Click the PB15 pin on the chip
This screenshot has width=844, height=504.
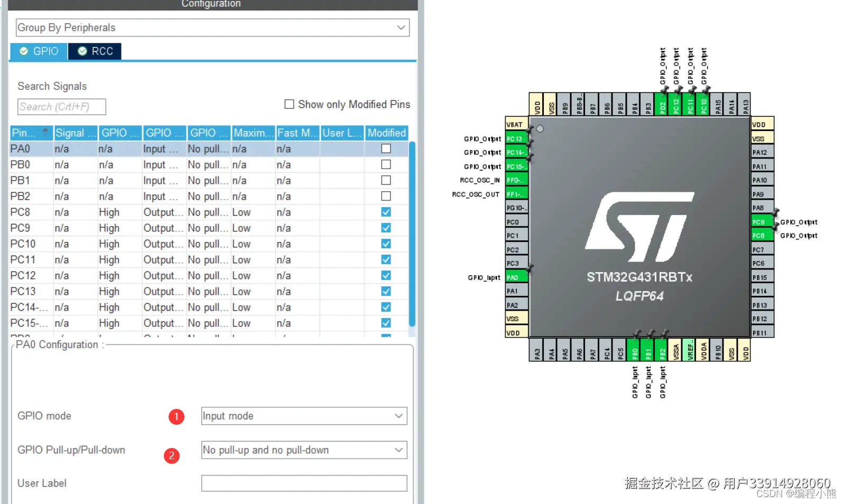point(763,277)
